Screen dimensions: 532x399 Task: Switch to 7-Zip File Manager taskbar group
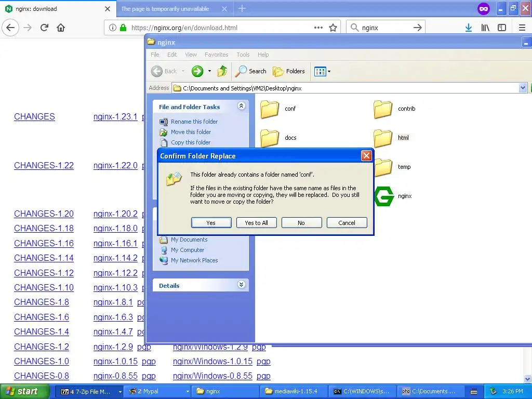89,392
